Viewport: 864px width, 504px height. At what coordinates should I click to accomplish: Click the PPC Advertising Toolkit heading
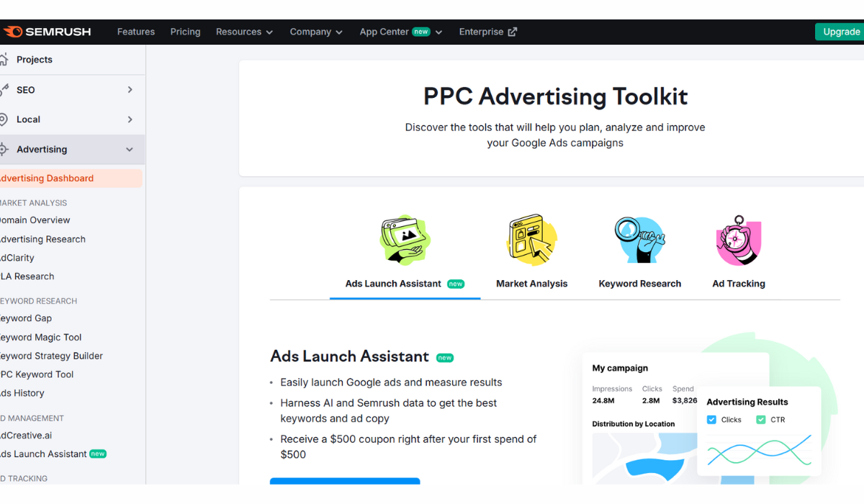tap(555, 96)
